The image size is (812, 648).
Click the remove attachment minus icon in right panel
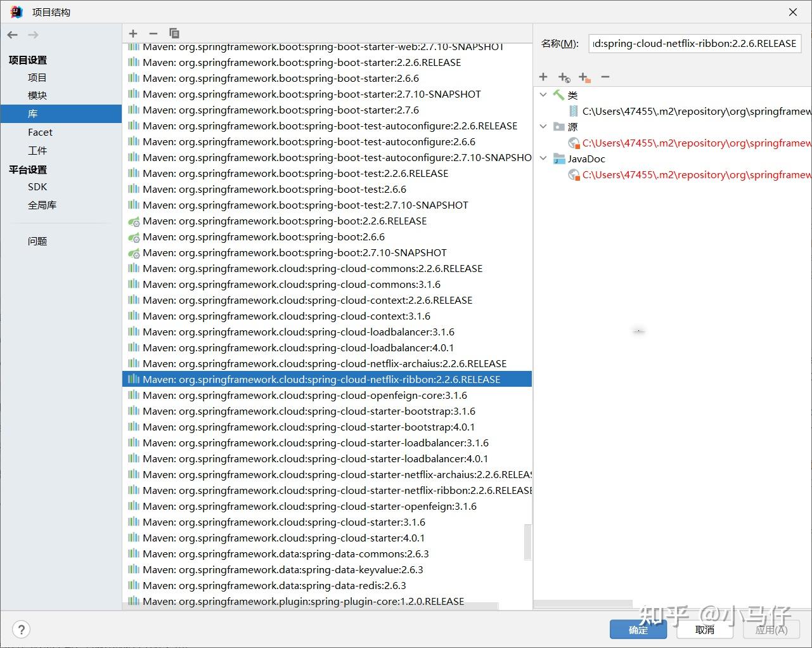(x=605, y=77)
